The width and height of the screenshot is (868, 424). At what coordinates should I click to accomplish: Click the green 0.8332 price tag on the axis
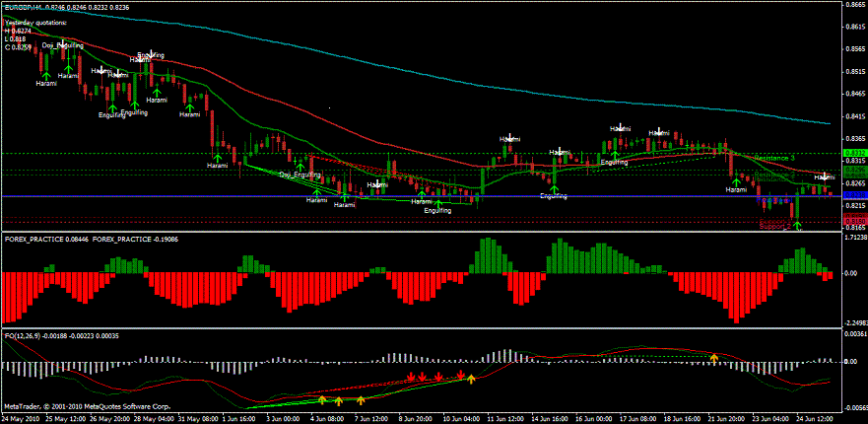coord(855,155)
